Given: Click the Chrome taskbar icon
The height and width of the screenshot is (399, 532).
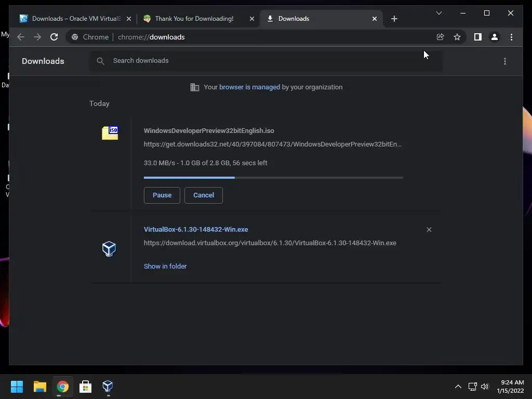Looking at the screenshot, I should pyautogui.click(x=62, y=387).
